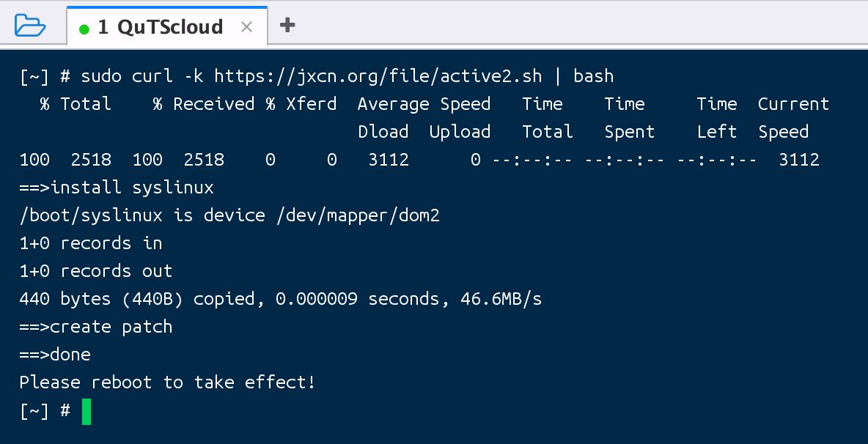Click the 'Current Speed' column header

click(x=793, y=104)
